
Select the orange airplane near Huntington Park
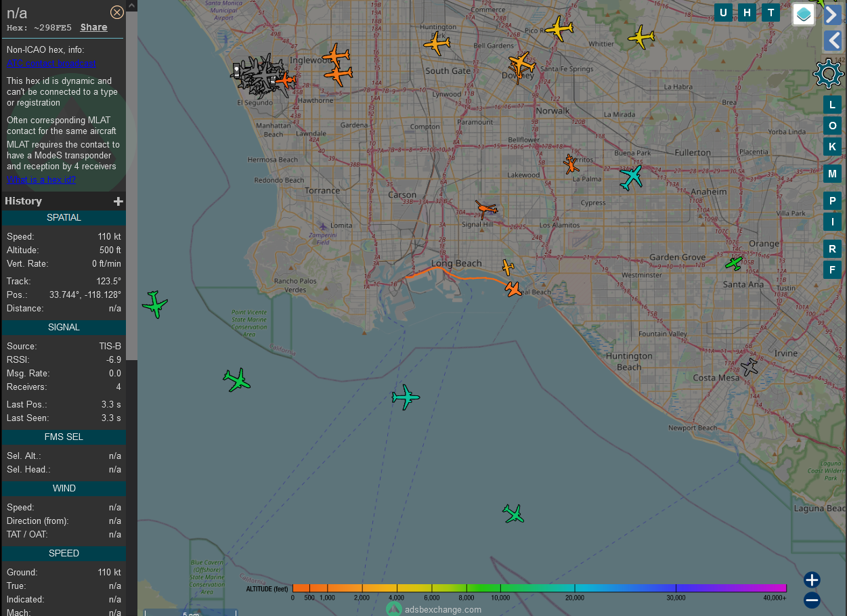point(437,44)
